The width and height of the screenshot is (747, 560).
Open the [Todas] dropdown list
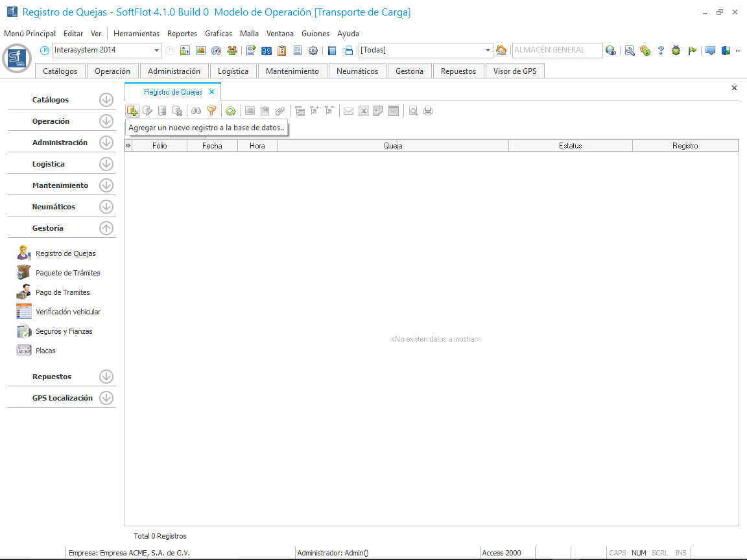tap(488, 51)
